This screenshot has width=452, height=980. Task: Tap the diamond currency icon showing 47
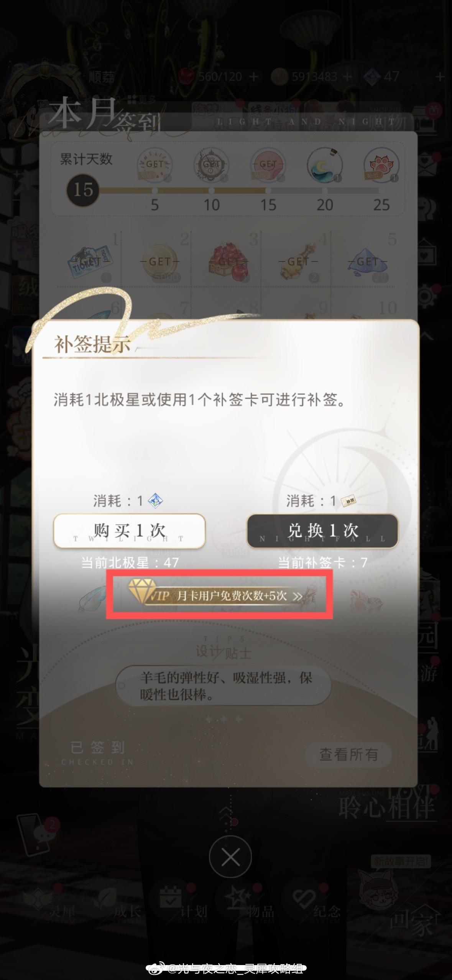[x=371, y=77]
